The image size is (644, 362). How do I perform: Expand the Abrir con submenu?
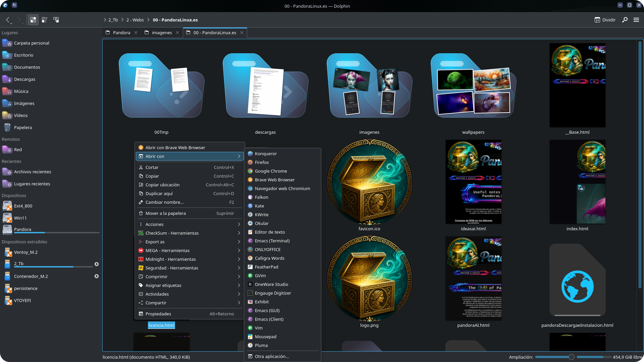coord(190,156)
